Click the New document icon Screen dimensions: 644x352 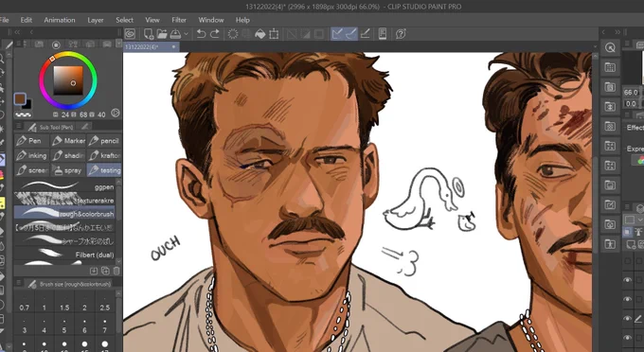point(149,34)
